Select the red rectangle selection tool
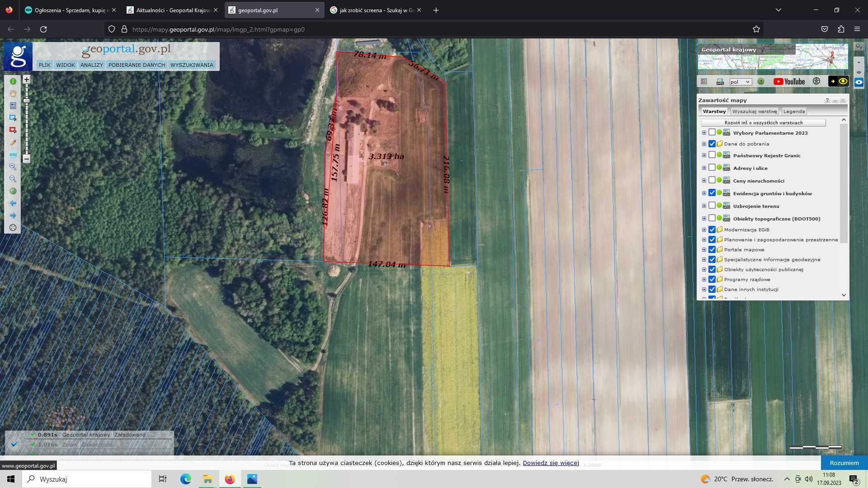868x488 pixels. click(x=13, y=130)
